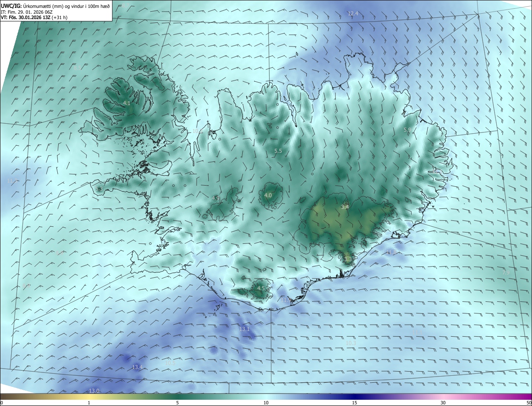This screenshot has width=532, height=406.
Task: Click the dark navy segment of the color scale
Action: 355,397
